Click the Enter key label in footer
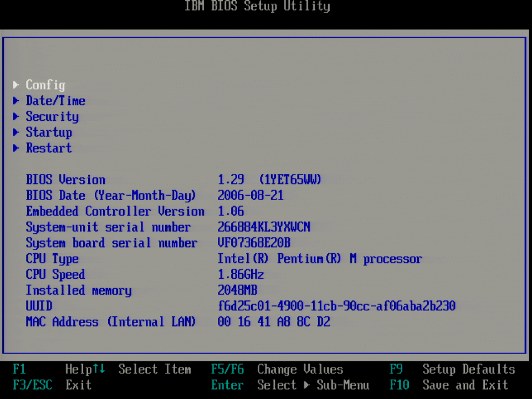 227,385
